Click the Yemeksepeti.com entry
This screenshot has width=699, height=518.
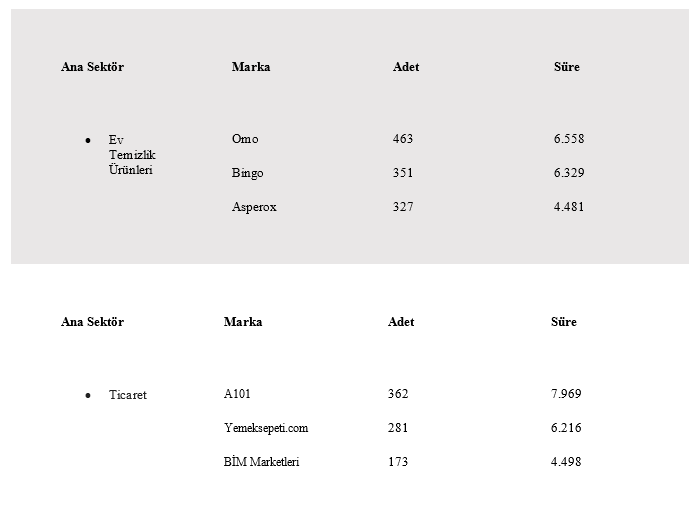[266, 428]
